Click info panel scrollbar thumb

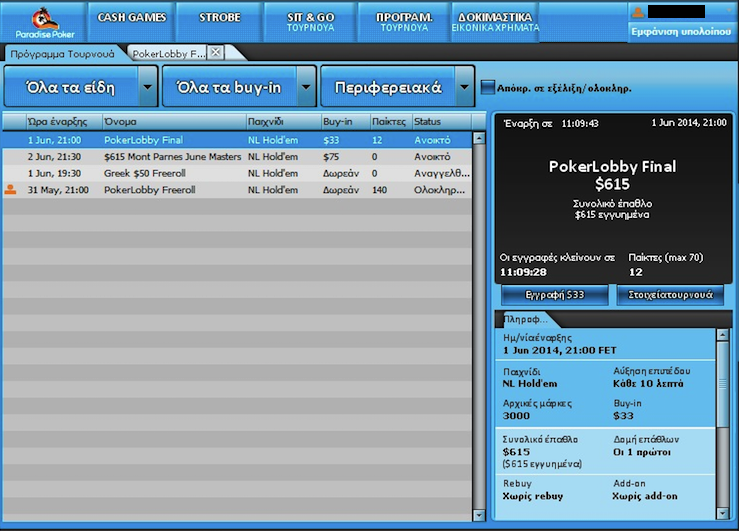coord(722,384)
